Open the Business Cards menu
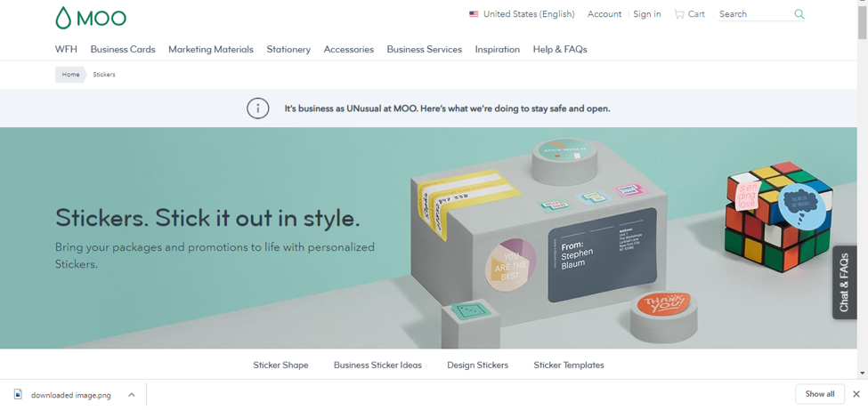Viewport: 868px width, 410px height. 123,49
